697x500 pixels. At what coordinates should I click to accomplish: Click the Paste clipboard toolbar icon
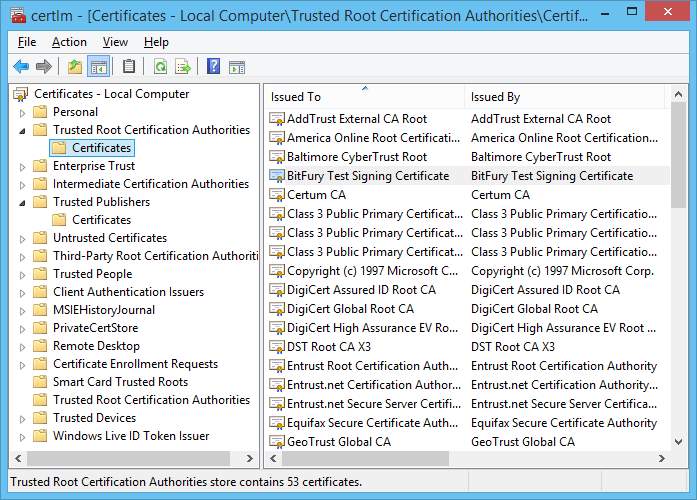(129, 67)
